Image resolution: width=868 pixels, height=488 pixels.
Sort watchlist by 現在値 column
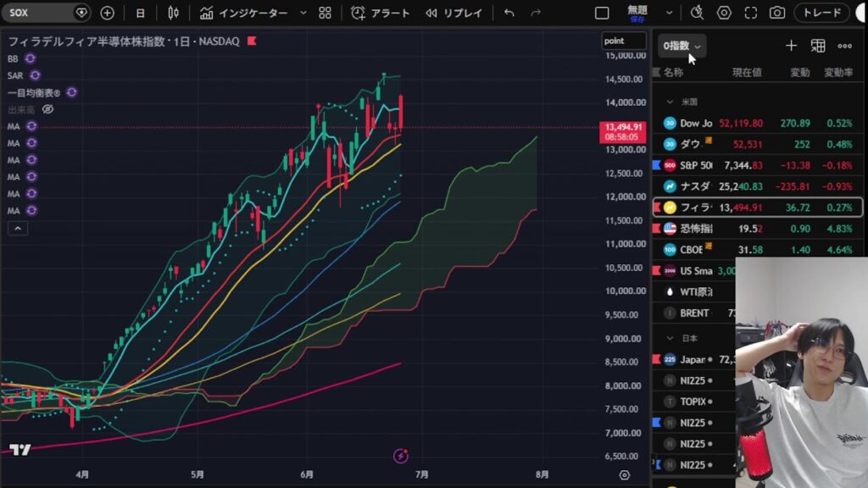pos(747,73)
